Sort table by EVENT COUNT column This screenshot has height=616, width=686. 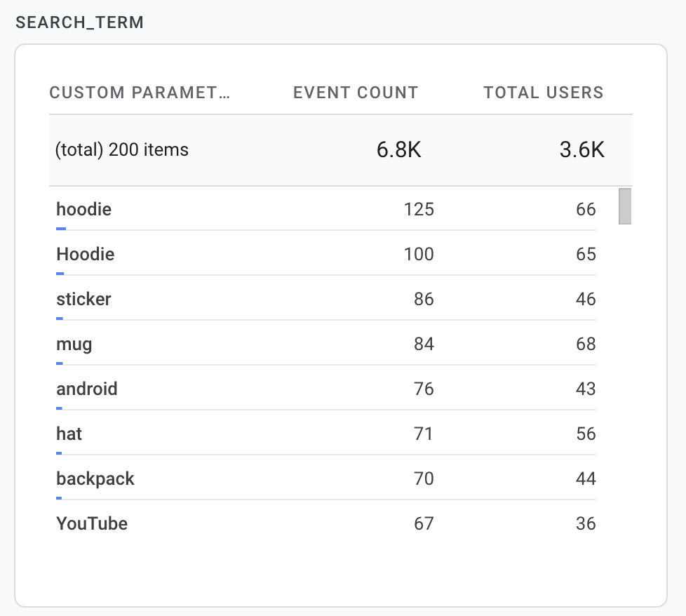pyautogui.click(x=354, y=92)
